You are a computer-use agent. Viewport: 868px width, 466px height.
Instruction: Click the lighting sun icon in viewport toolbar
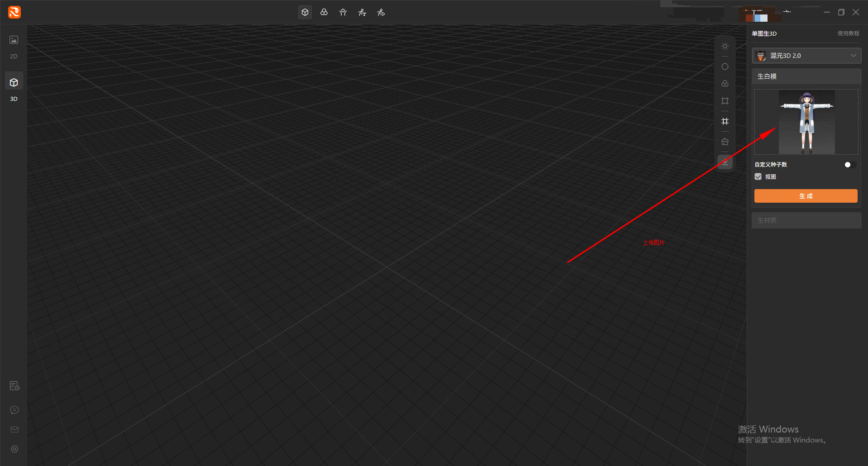725,46
